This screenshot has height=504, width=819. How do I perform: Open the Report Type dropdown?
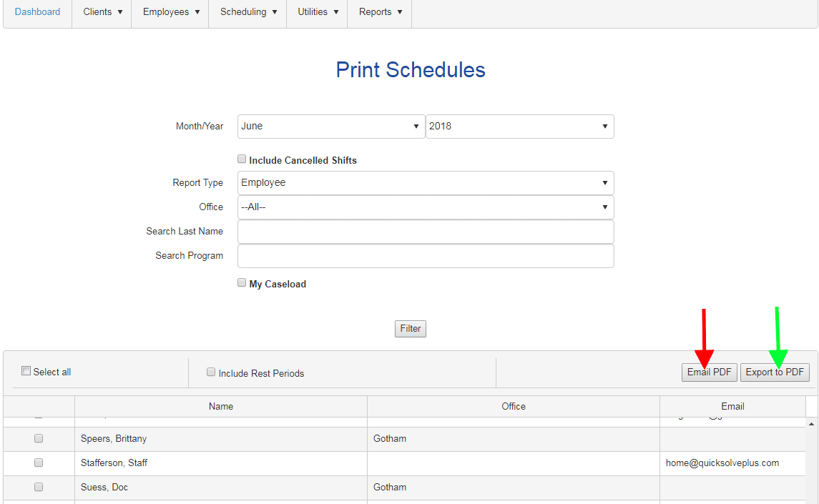point(426,183)
